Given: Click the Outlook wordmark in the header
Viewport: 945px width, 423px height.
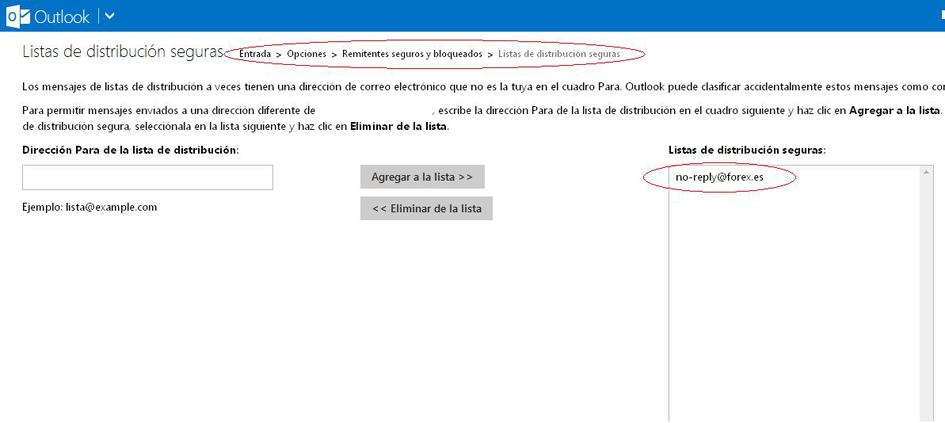Looking at the screenshot, I should pos(62,16).
